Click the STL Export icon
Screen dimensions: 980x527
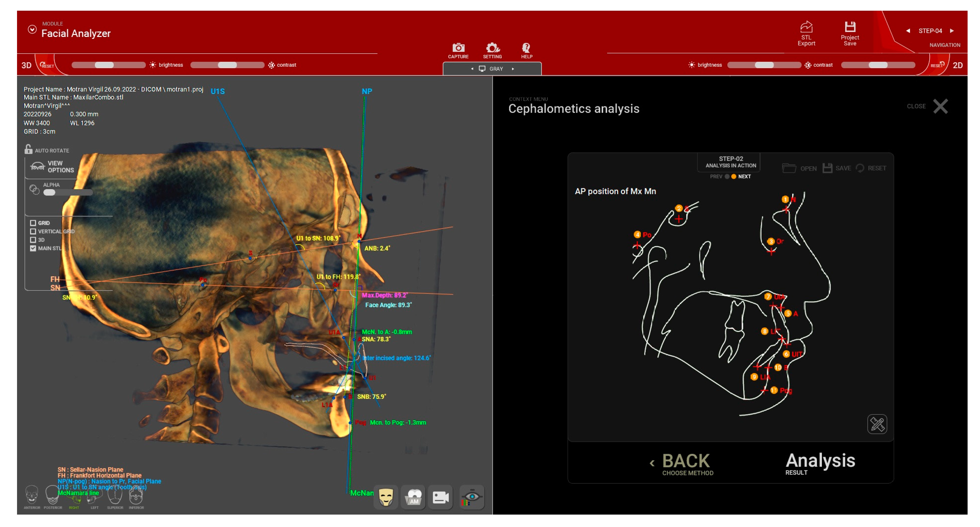click(x=806, y=27)
